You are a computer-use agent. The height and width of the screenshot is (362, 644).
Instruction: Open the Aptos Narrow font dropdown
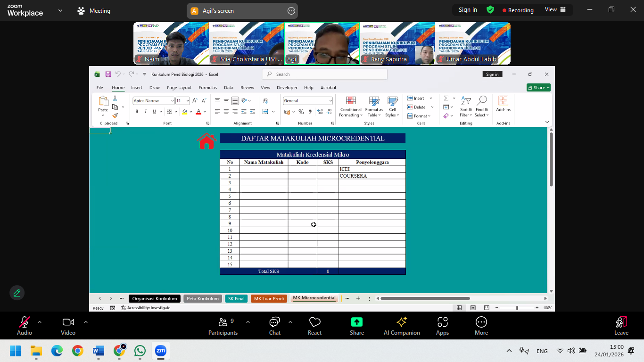tap(172, 101)
